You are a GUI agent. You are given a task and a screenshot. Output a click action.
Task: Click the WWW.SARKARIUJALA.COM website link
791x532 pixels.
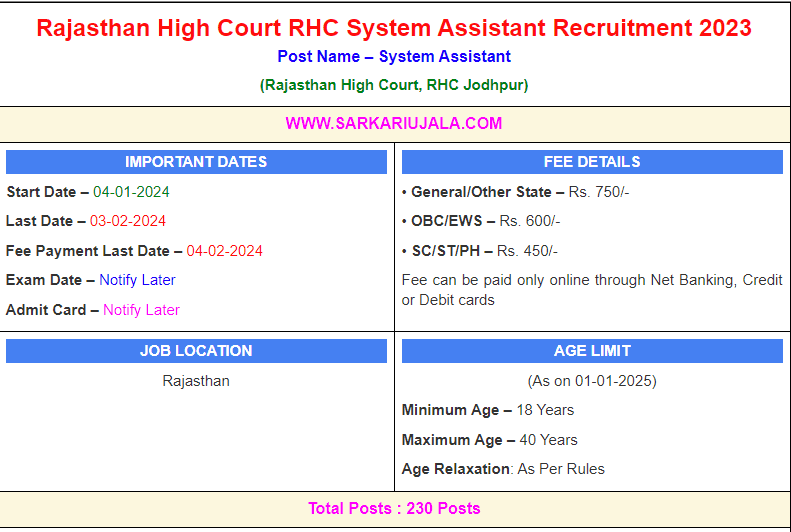point(394,124)
